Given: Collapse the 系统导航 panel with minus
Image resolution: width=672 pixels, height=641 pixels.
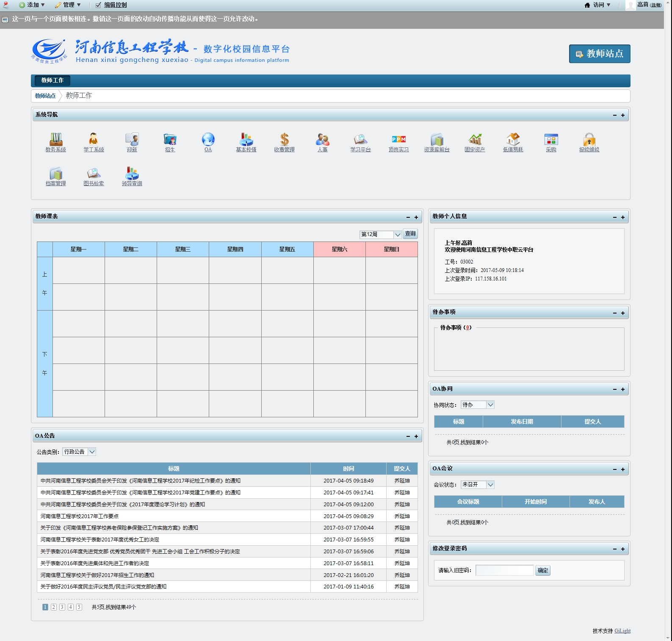Looking at the screenshot, I should click(615, 115).
